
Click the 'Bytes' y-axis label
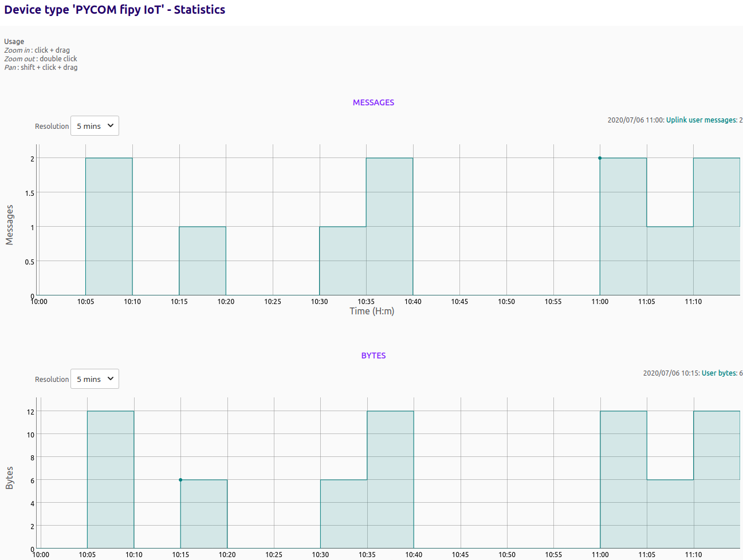pos(9,478)
